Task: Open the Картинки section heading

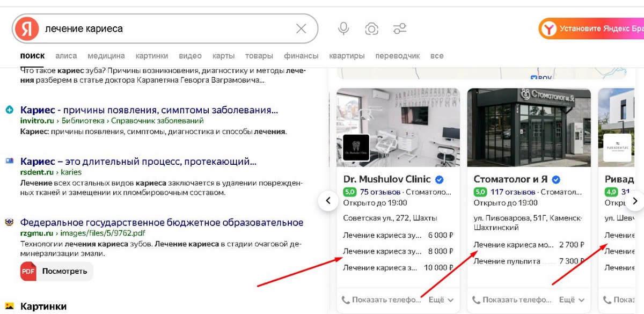Action: point(43,306)
